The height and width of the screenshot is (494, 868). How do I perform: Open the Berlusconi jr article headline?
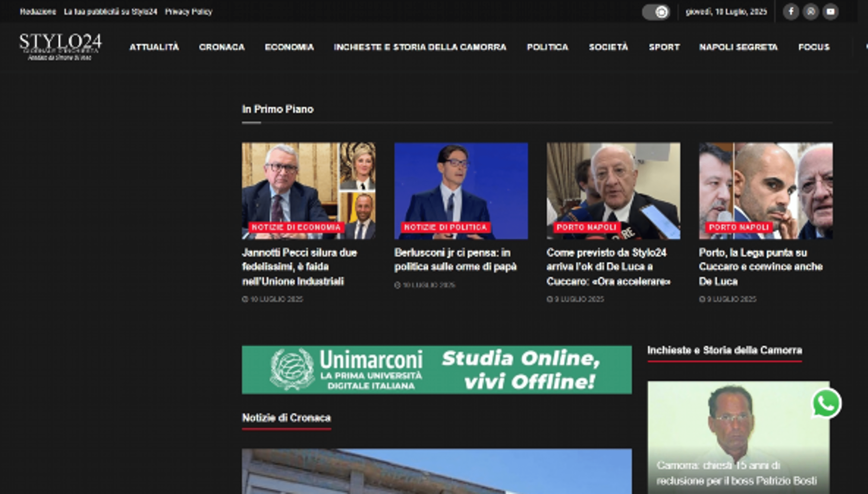455,260
